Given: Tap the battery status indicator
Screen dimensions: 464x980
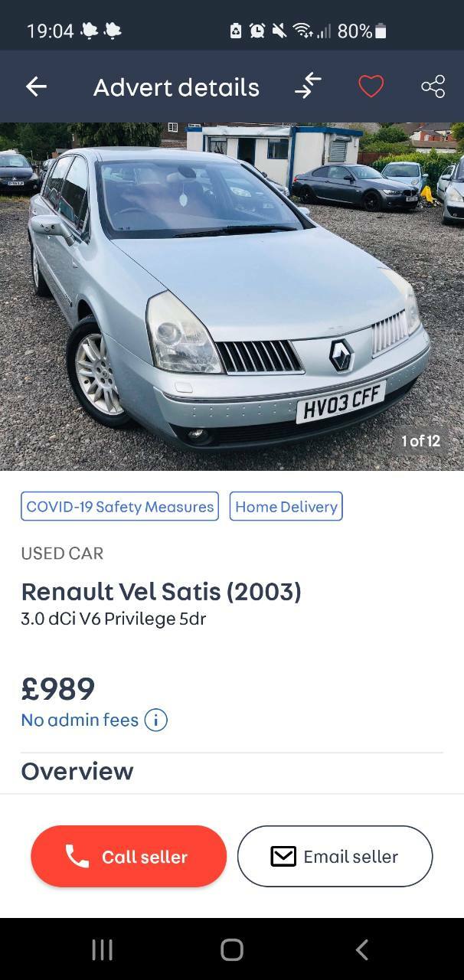Looking at the screenshot, I should (x=381, y=31).
